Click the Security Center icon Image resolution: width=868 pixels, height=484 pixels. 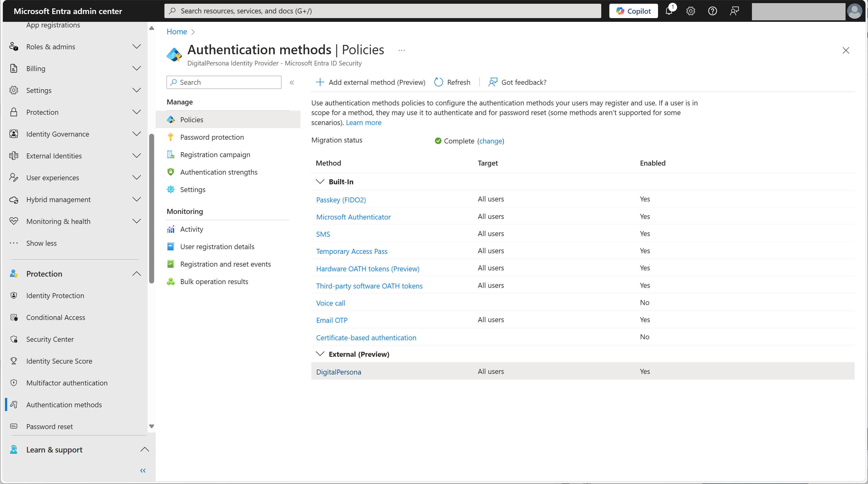click(x=14, y=339)
